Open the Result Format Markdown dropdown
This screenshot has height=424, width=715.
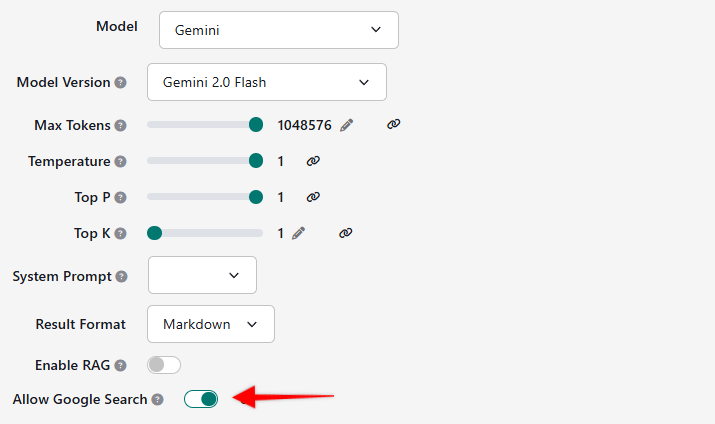tap(210, 324)
